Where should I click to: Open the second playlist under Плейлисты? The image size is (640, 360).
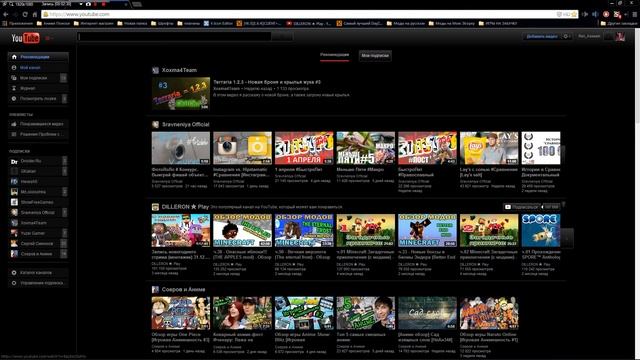click(x=38, y=134)
